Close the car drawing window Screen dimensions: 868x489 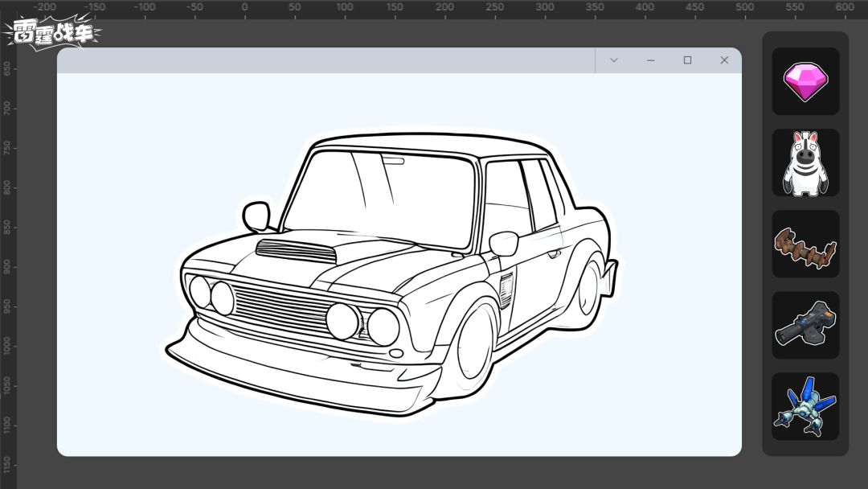[724, 60]
